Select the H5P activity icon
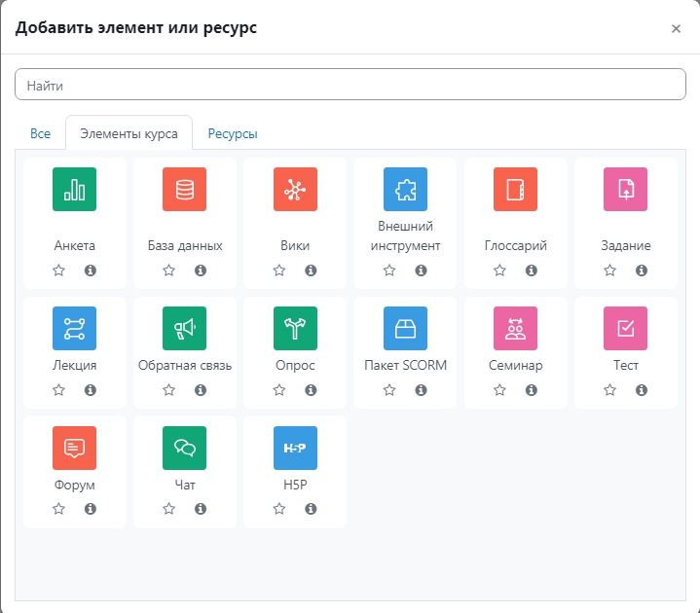The height and width of the screenshot is (613, 700). click(x=295, y=448)
